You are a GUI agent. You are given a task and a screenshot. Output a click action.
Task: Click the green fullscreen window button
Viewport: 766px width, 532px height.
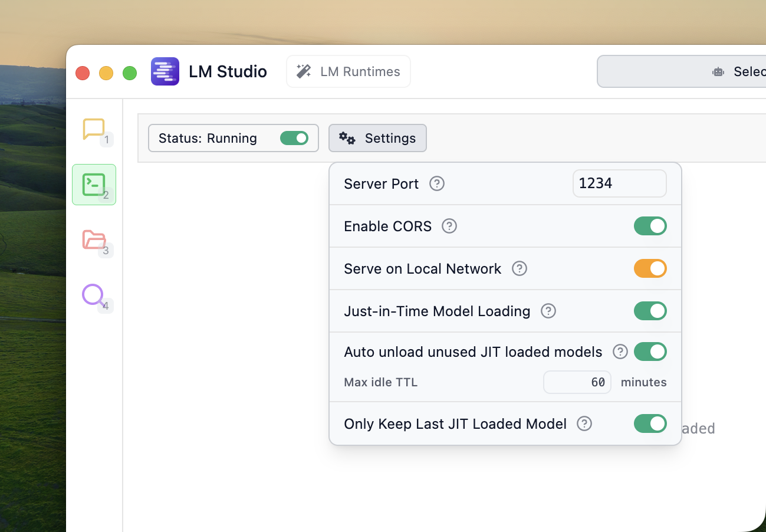[x=130, y=73]
